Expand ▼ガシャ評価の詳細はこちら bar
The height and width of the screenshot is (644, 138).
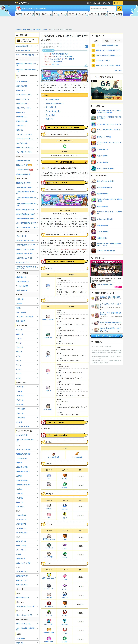[65, 162]
